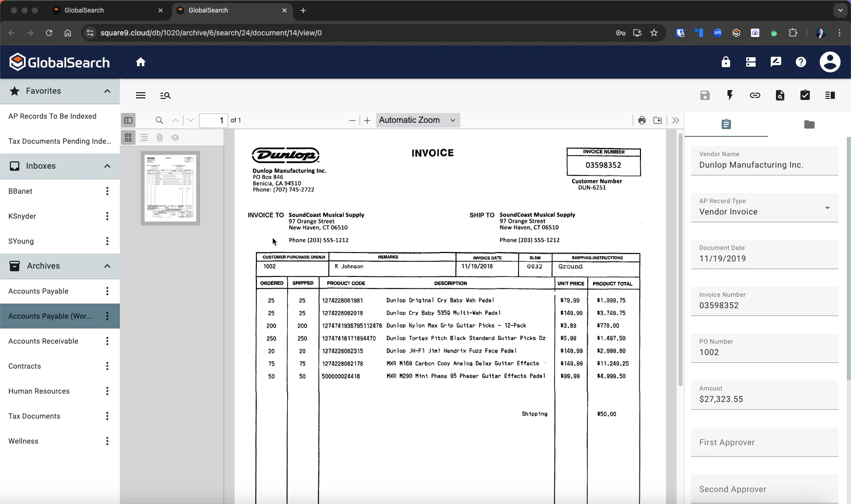The height and width of the screenshot is (504, 851).
Task: Open the Automatic Zoom dropdown
Action: 417,120
